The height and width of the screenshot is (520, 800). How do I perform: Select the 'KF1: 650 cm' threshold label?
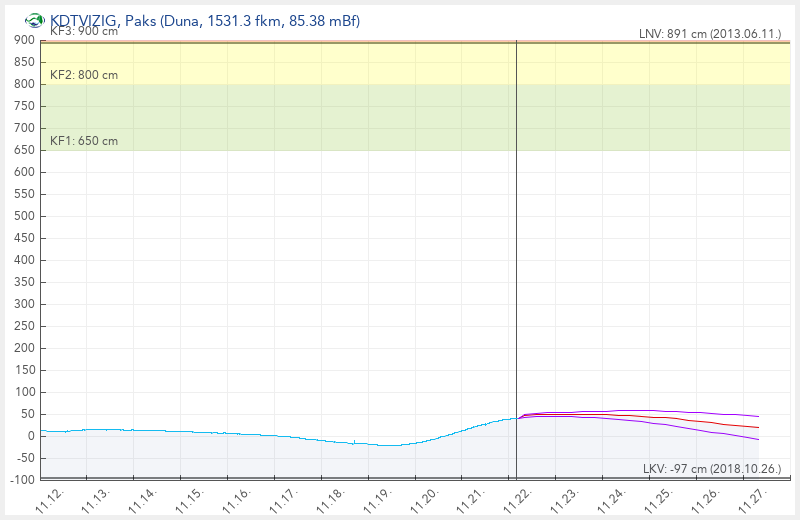(83, 141)
